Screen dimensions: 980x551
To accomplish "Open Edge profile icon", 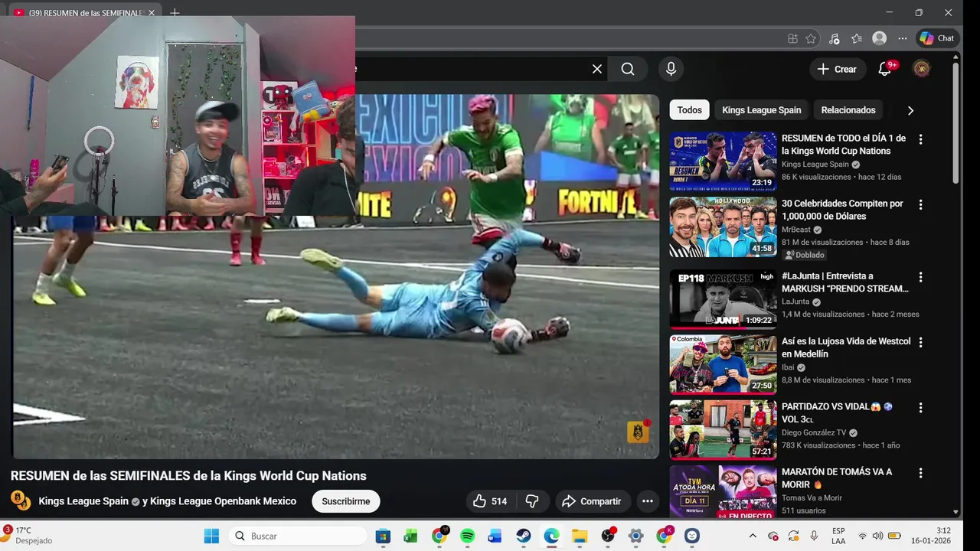I will click(x=880, y=38).
